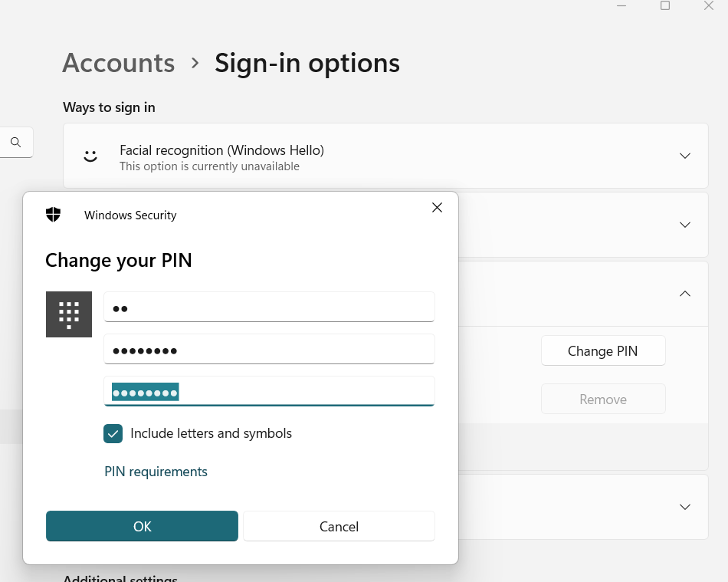Expand the bottom sign-in option chevron
728x582 pixels.
[685, 507]
